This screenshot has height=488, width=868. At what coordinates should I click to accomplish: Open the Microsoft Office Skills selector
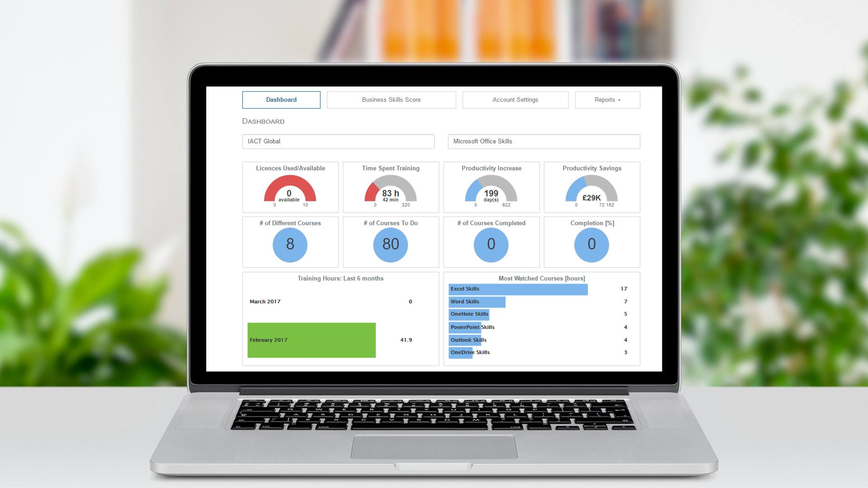click(544, 141)
